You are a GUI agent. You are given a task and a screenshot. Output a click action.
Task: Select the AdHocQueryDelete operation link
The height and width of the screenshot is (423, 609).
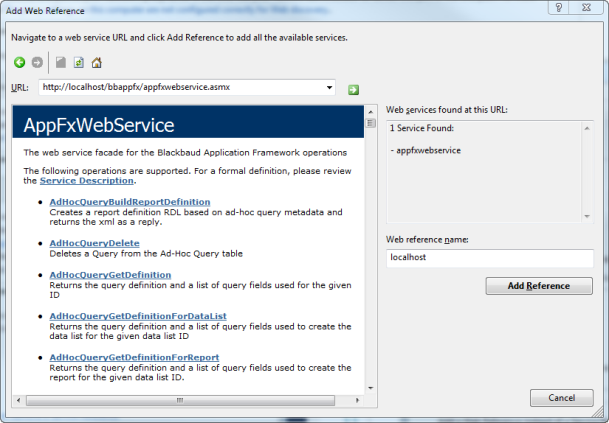coord(94,243)
